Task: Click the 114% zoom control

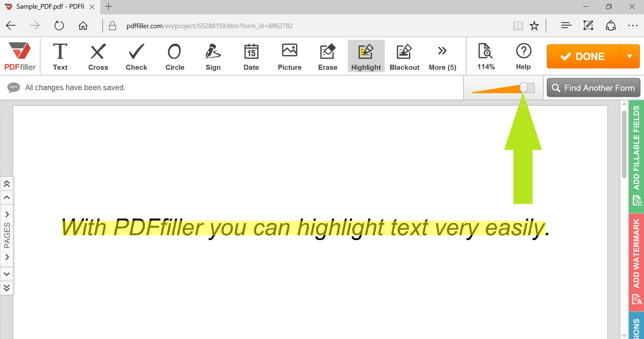Action: [x=486, y=56]
